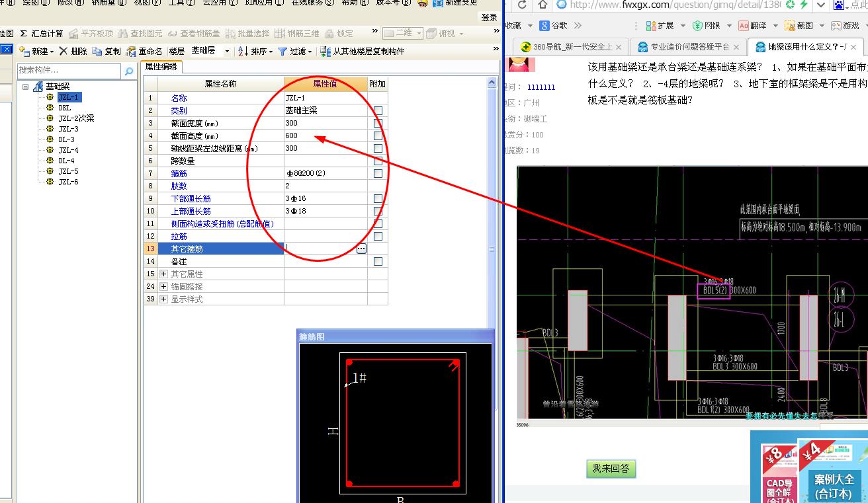Click the 谷歌 bookmark icon

point(544,25)
